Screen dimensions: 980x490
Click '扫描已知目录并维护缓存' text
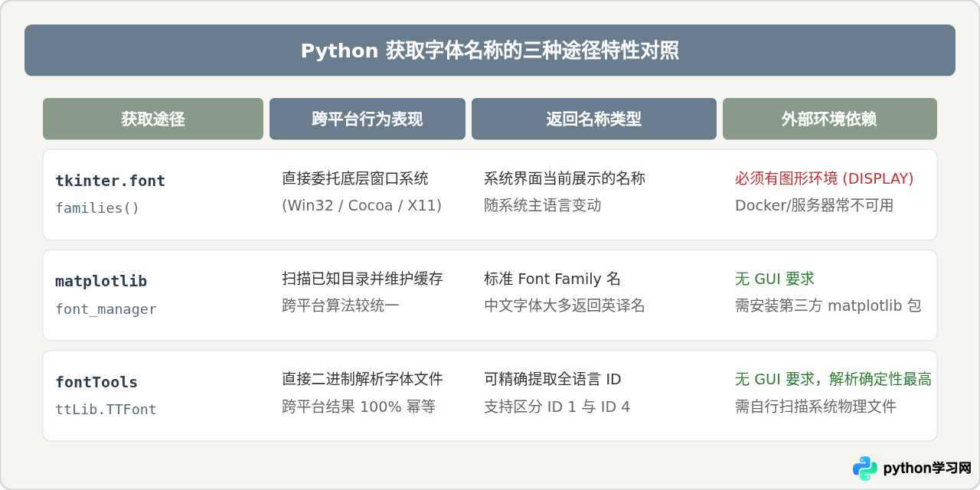coord(363,279)
